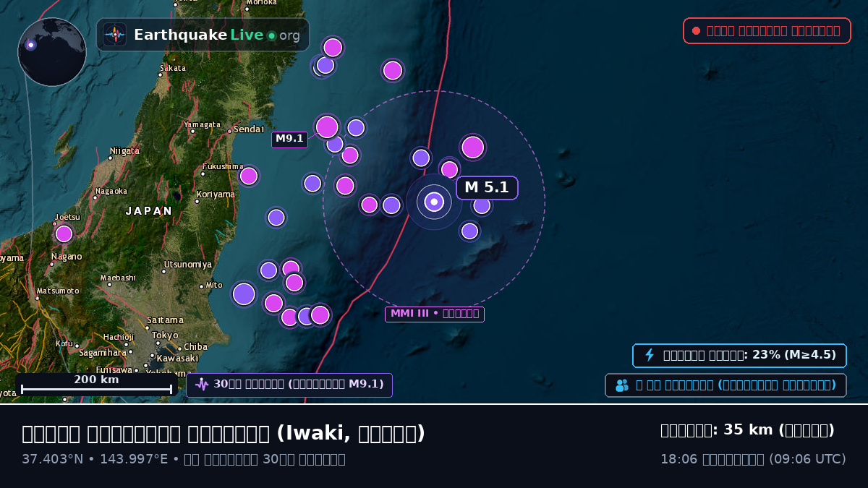Viewport: 868px width, 488px height.
Task: Click the red dot in the top-right alert badge
Action: 696,30
